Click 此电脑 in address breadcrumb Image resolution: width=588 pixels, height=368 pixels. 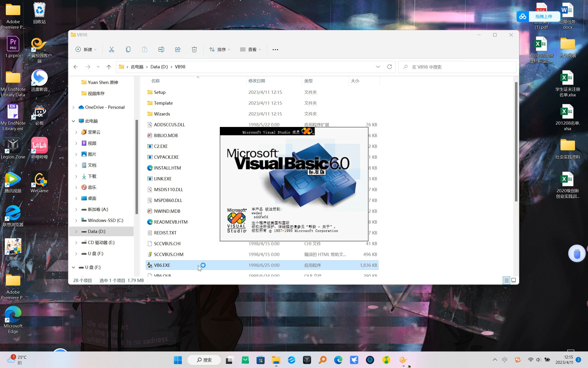click(x=137, y=67)
